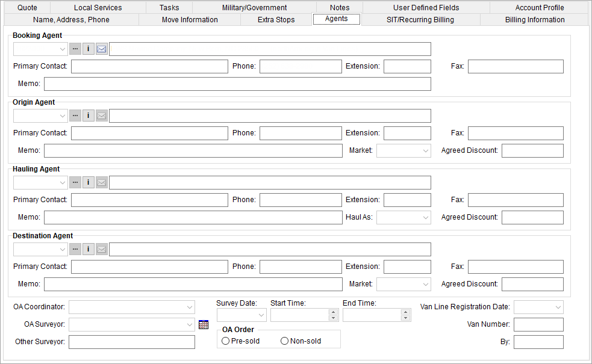Viewport: 592px width, 364px height.
Task: Switch to the Move Information tab
Action: 190,19
